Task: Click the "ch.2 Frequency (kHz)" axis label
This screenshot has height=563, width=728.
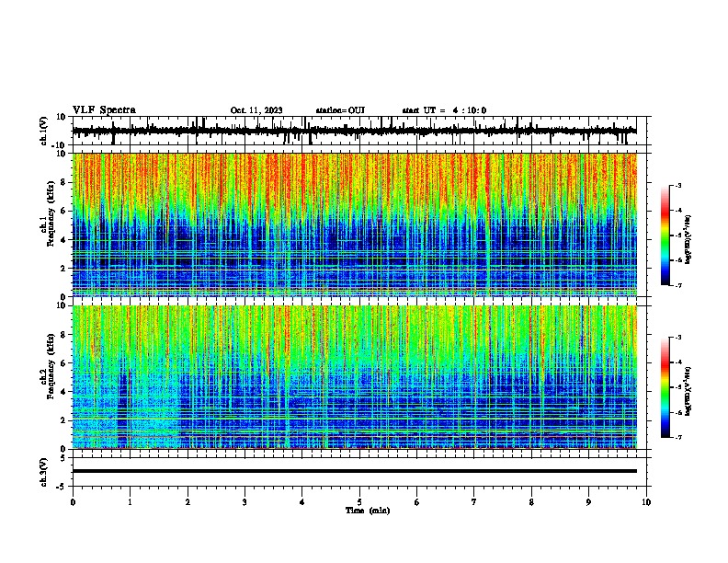Action: (x=48, y=366)
